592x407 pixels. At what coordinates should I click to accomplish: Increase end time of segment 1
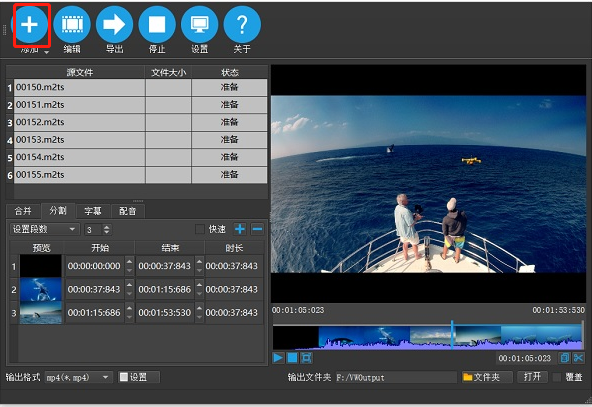point(199,261)
